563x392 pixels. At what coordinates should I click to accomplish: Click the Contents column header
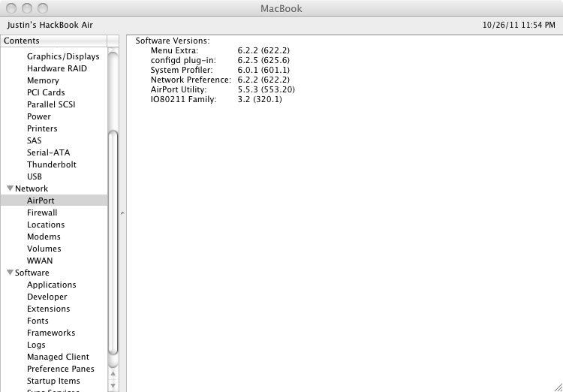pyautogui.click(x=54, y=41)
